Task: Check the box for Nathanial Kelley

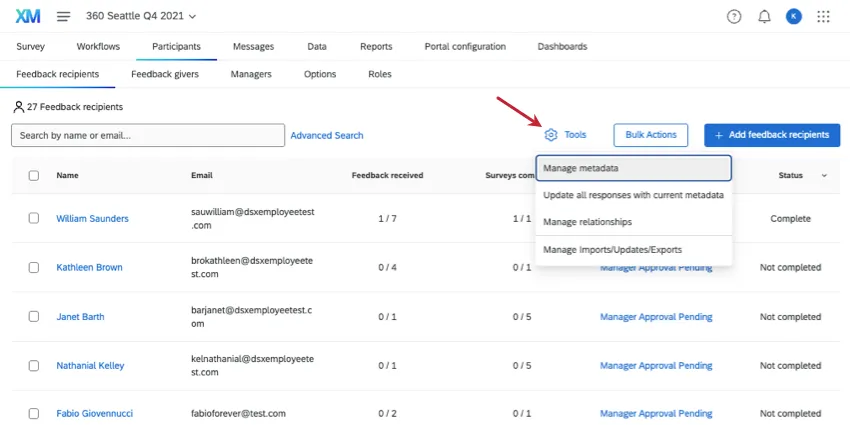Action: [34, 365]
